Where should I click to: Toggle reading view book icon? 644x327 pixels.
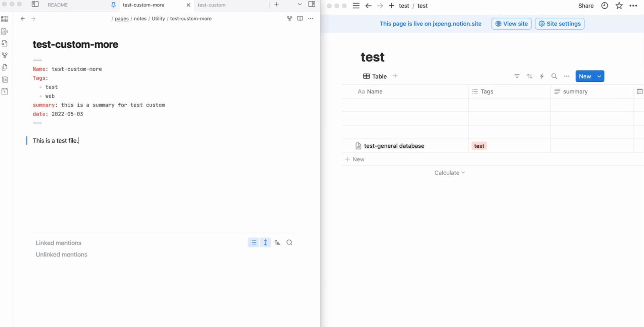[300, 18]
